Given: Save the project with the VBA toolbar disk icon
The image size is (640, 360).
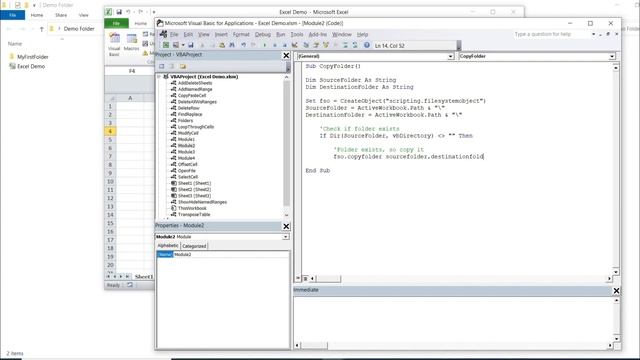Looking at the screenshot, I should (191, 45).
